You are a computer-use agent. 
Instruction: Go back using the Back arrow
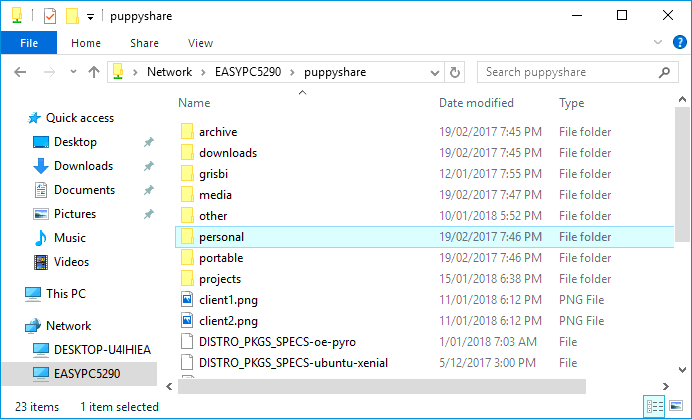tap(20, 72)
